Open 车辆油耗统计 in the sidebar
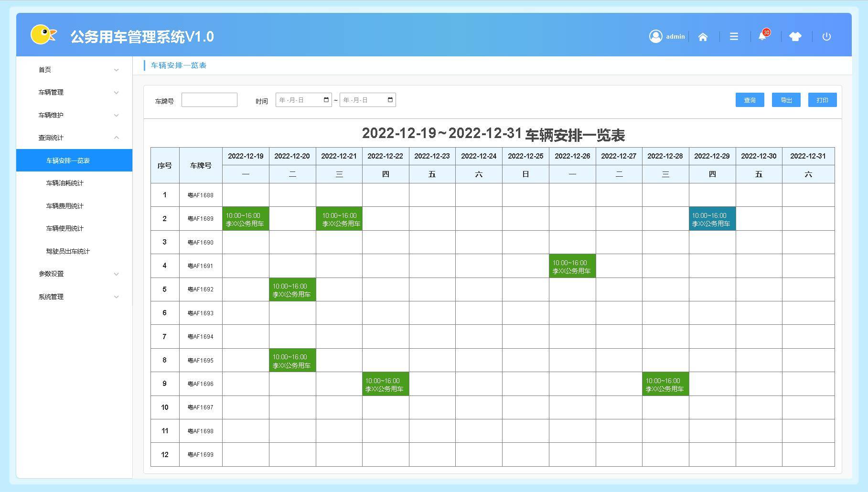The image size is (868, 492). [65, 183]
